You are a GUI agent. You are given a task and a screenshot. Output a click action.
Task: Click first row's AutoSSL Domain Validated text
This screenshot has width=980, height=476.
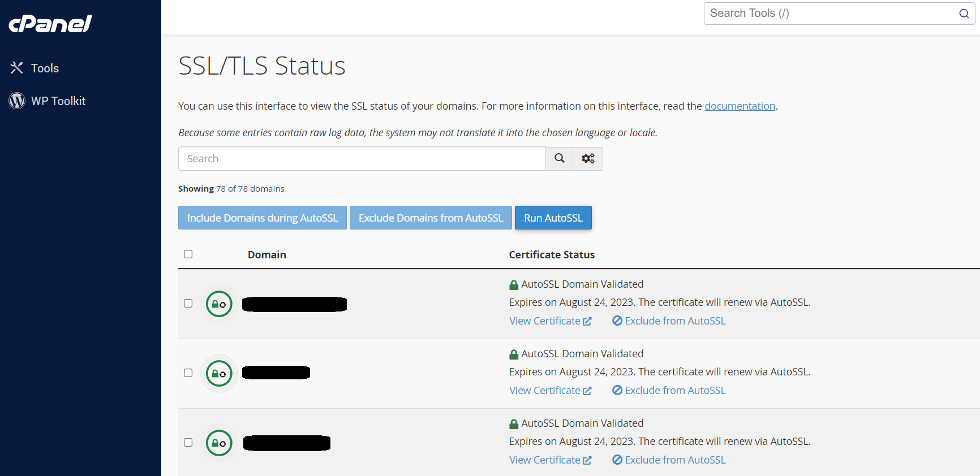point(582,284)
